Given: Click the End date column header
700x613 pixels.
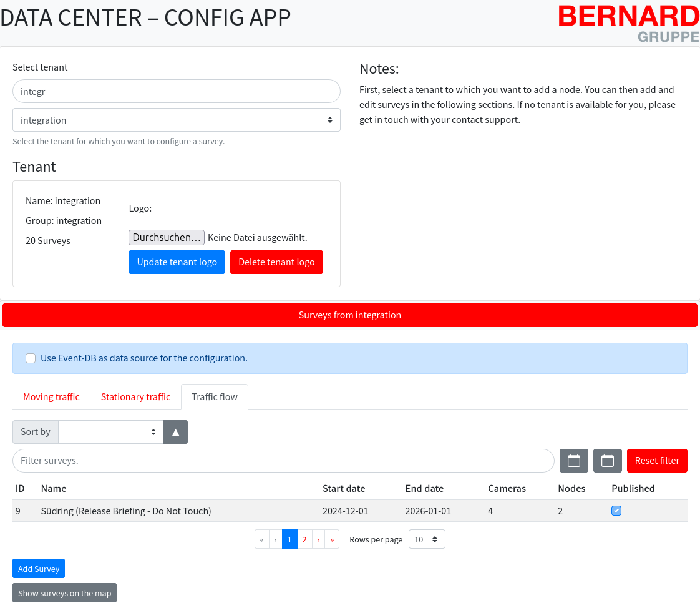Looking at the screenshot, I should [424, 488].
